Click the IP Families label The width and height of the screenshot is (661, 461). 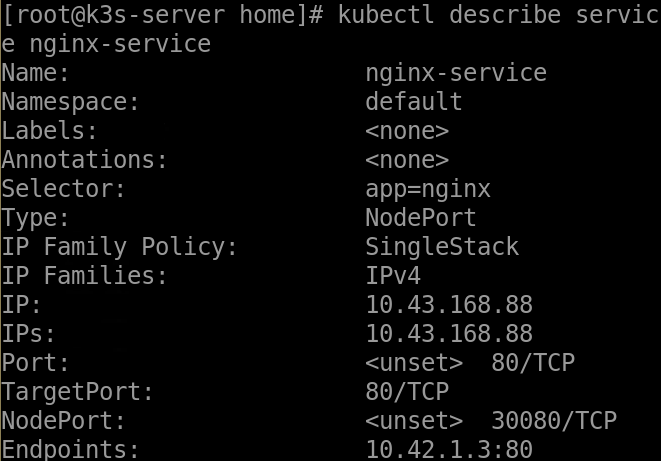pyautogui.click(x=85, y=276)
